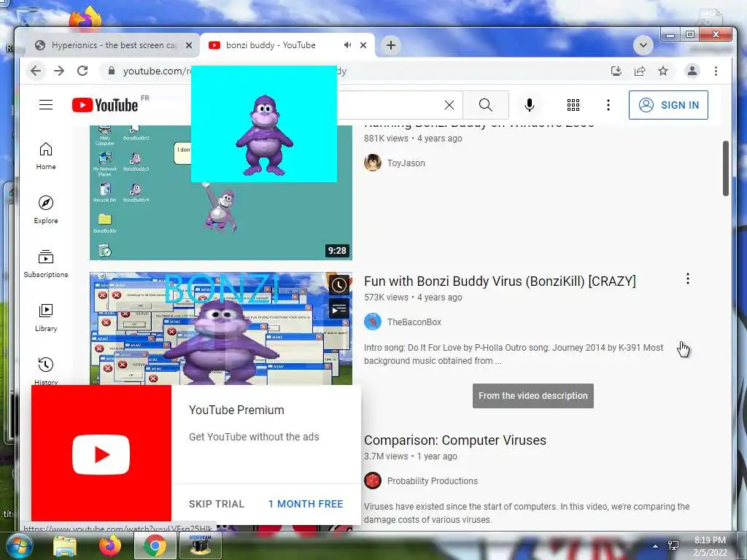Screen dimensions: 747x560
Task: Open YouTube settings three-dot menu
Action: pos(608,105)
